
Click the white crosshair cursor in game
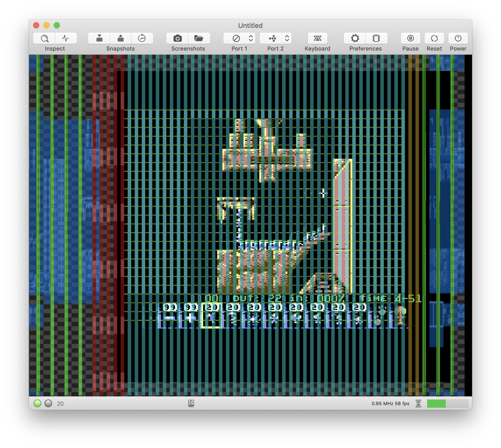coord(323,193)
